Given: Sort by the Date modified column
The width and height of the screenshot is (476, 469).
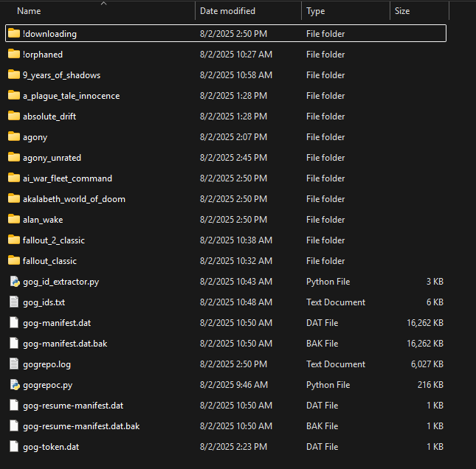Looking at the screenshot, I should tap(227, 12).
